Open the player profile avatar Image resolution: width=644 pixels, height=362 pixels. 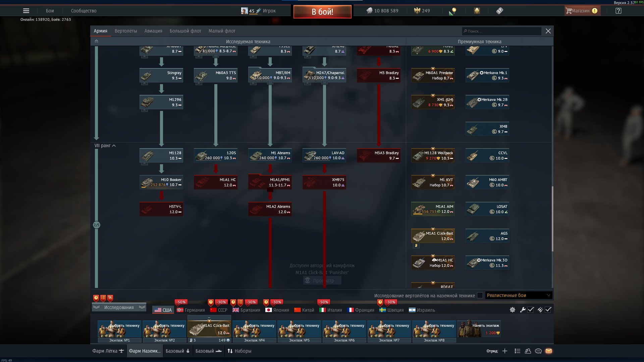click(x=244, y=11)
